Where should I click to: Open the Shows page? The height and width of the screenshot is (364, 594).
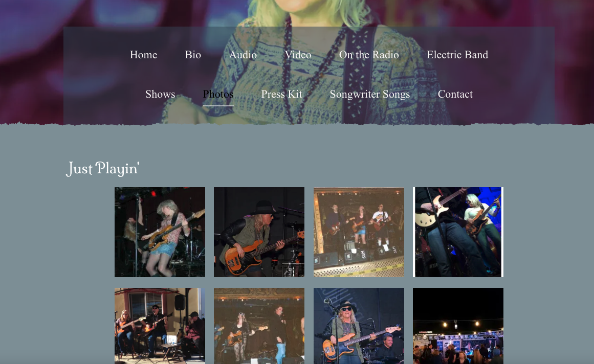pyautogui.click(x=160, y=94)
